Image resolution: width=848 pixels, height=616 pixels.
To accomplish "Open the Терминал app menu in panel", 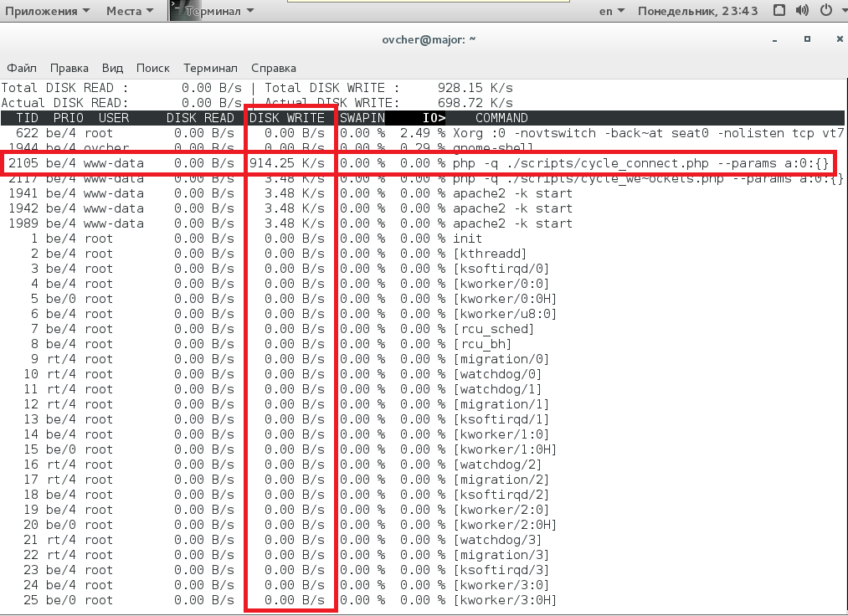I will (219, 11).
